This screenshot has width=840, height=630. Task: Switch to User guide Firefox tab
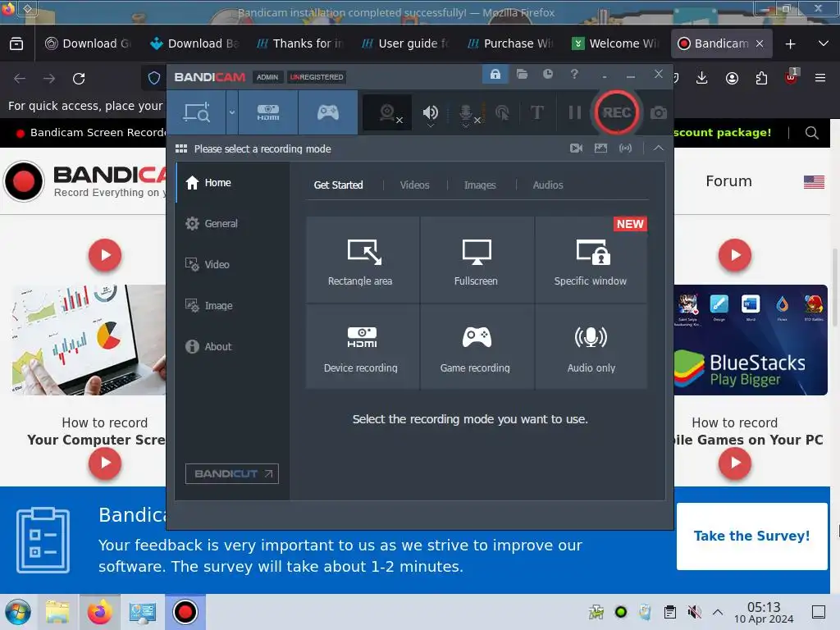click(x=405, y=43)
